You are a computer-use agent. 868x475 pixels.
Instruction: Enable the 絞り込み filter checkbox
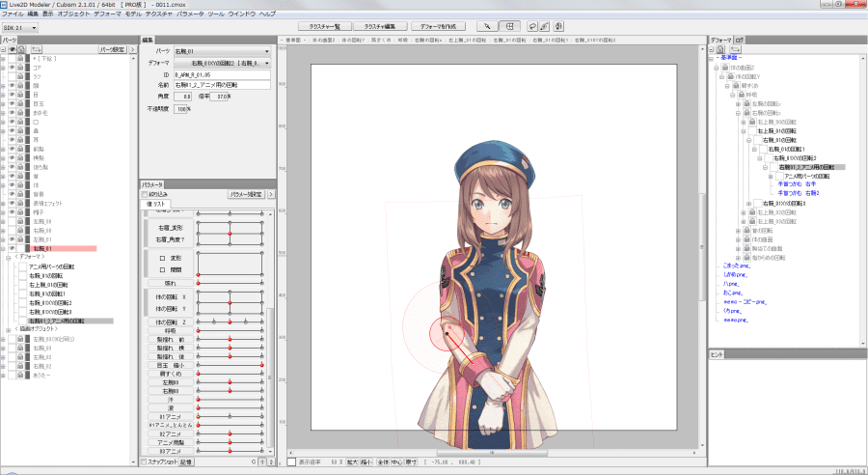145,195
